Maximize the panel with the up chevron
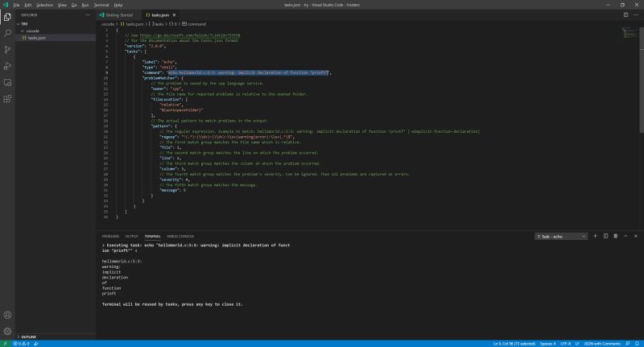Screen dimensions: 644x347 click(625, 236)
